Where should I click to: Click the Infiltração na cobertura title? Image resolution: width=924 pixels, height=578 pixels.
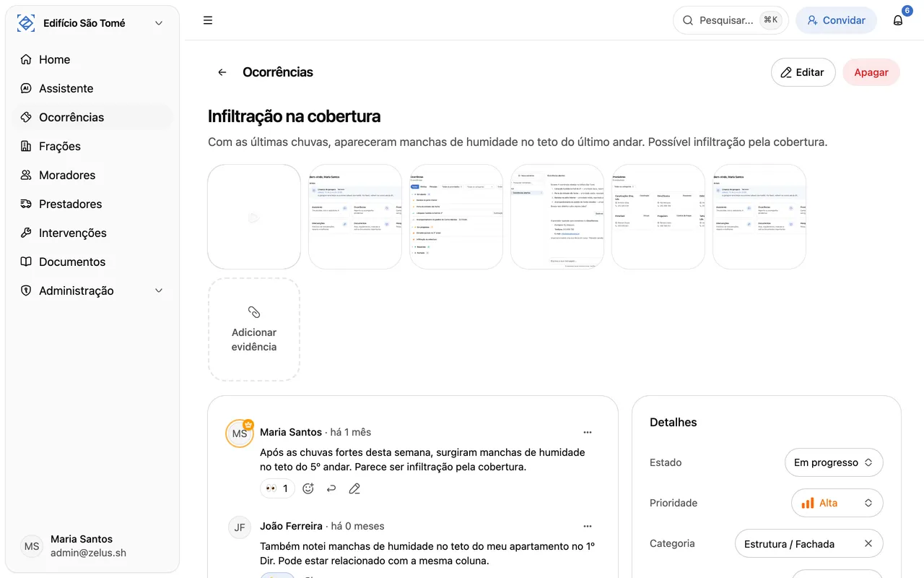[294, 116]
